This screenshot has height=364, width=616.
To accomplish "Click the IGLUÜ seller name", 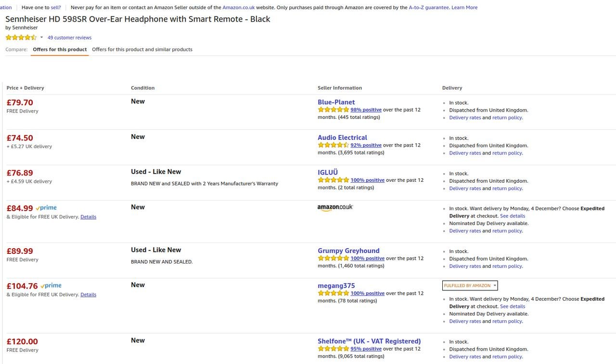I will click(x=327, y=172).
